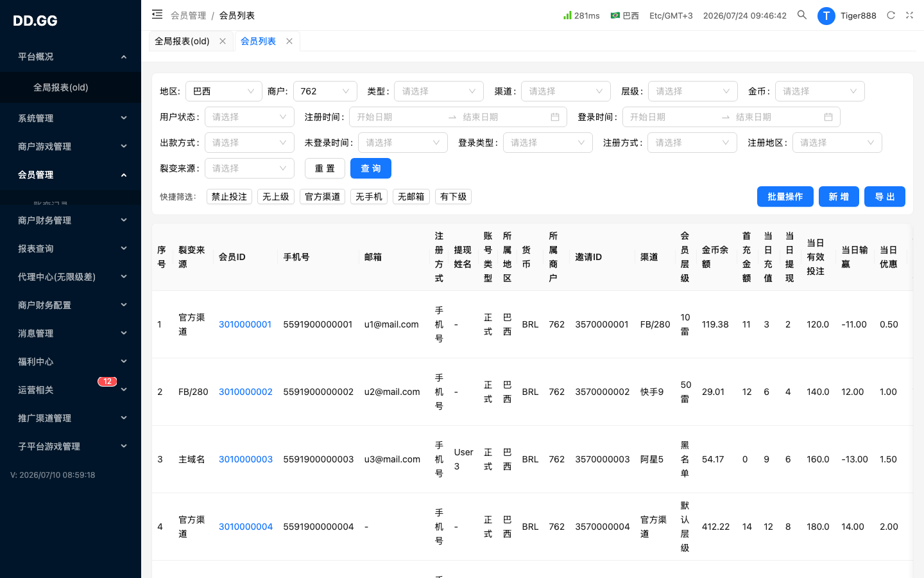924x578 pixels.
Task: Click 注册时间 开始日期 field
Action: coord(398,117)
